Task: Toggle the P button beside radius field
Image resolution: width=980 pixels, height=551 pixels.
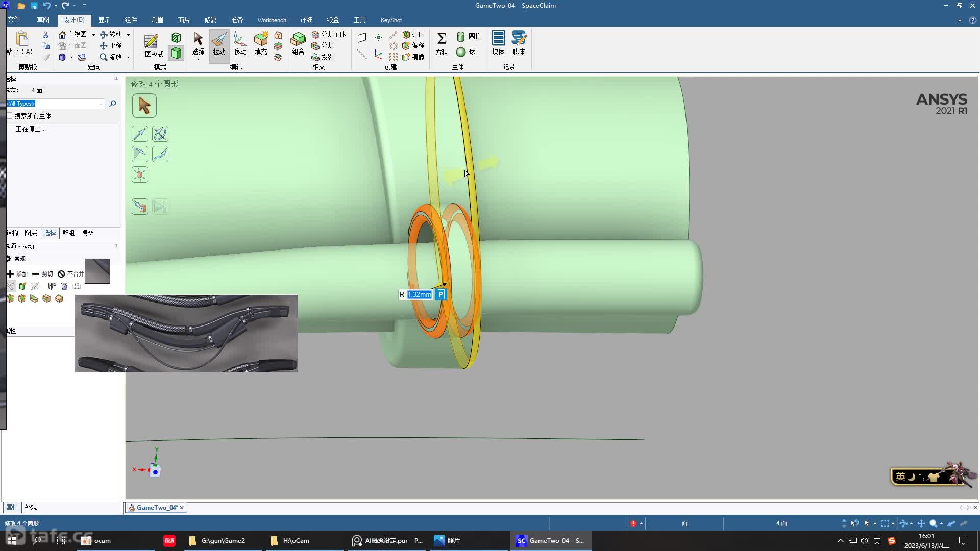Action: pyautogui.click(x=441, y=294)
